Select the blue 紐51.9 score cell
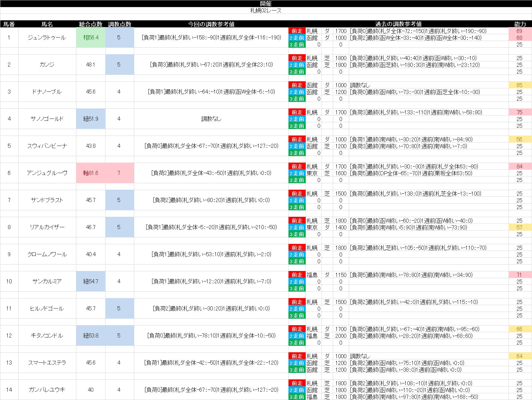532x400 pixels. [x=91, y=119]
